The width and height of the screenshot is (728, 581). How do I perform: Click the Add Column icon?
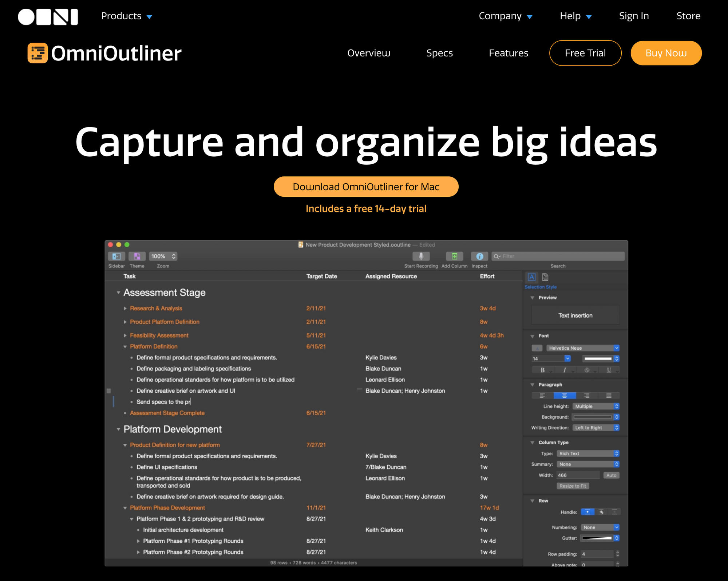tap(454, 256)
